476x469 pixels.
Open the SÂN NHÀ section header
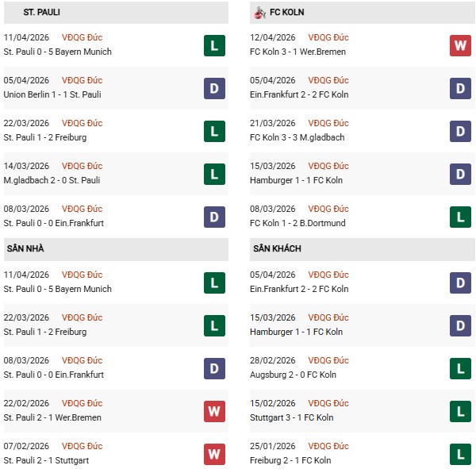(26, 248)
